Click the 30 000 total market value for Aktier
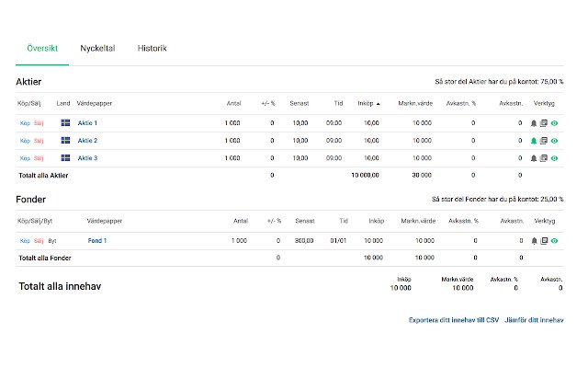This screenshot has height=368, width=588. tap(422, 175)
